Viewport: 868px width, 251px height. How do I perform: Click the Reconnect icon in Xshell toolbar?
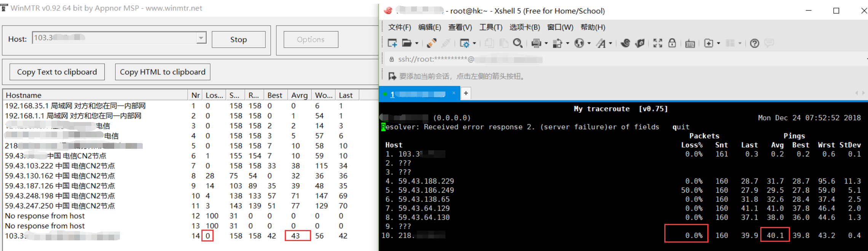431,43
